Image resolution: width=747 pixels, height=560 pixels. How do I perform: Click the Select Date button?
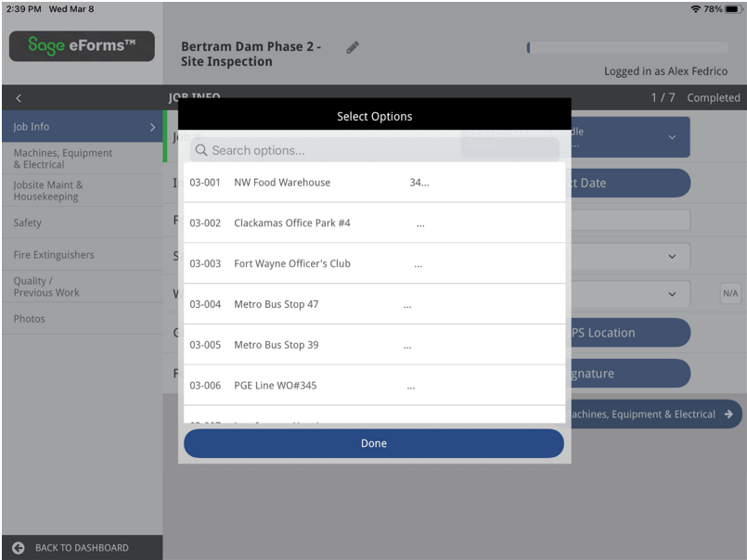[x=630, y=183]
